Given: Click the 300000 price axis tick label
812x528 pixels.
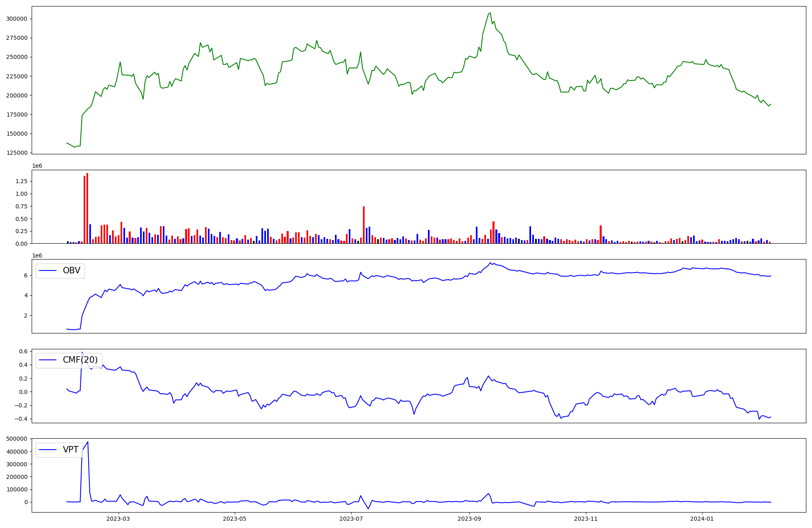Looking at the screenshot, I should pos(17,19).
